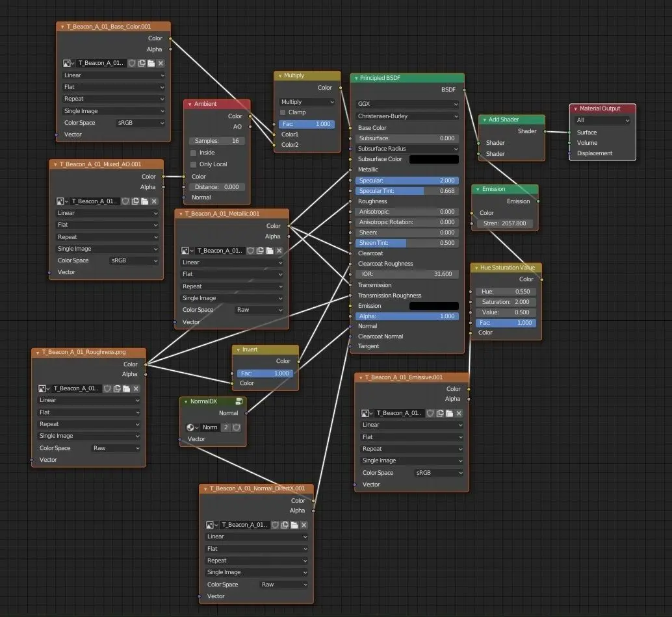This screenshot has width=672, height=617.
Task: Open All target dropdown in Material Output
Action: (x=602, y=120)
